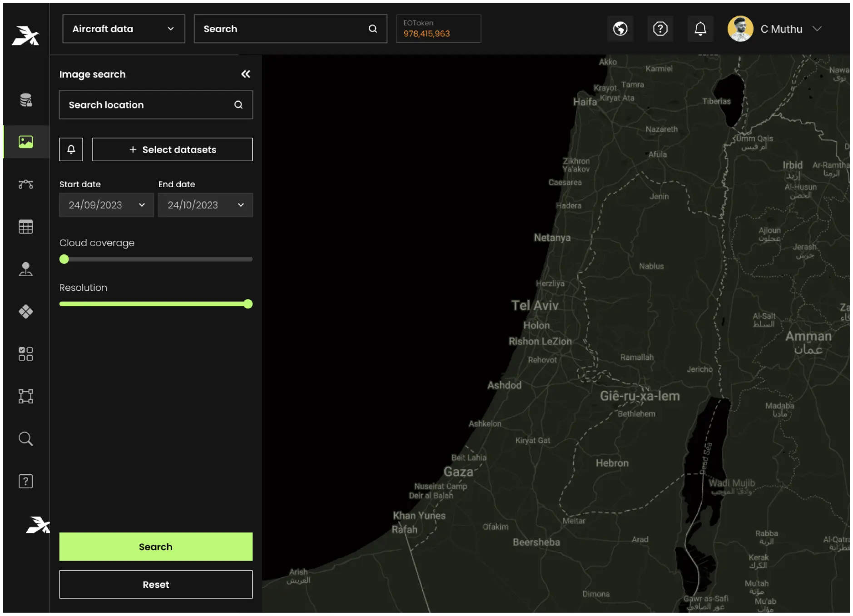853x616 pixels.
Task: Click the magnifier icon in left sidebar
Action: point(26,439)
